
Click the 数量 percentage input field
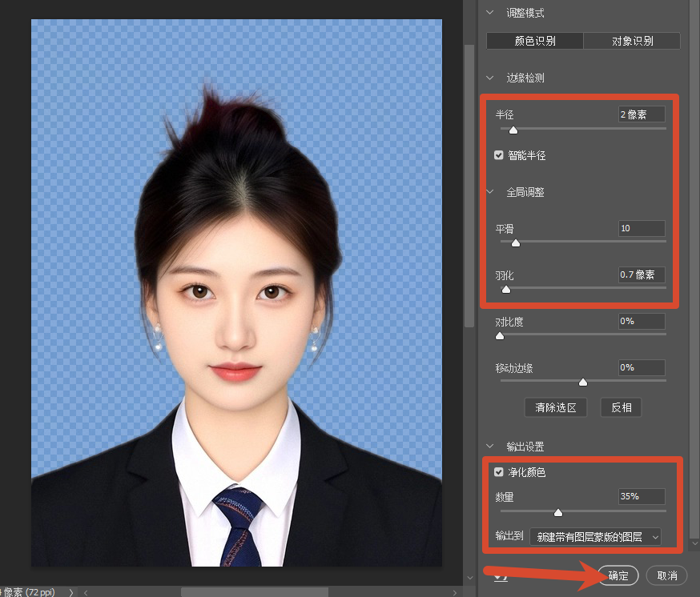(x=642, y=496)
